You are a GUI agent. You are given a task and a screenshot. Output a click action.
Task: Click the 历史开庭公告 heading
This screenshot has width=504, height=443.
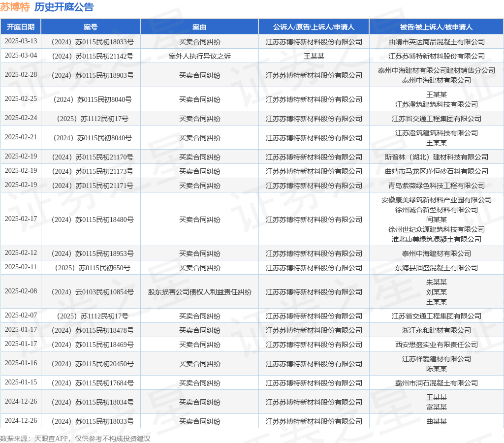(x=64, y=7)
